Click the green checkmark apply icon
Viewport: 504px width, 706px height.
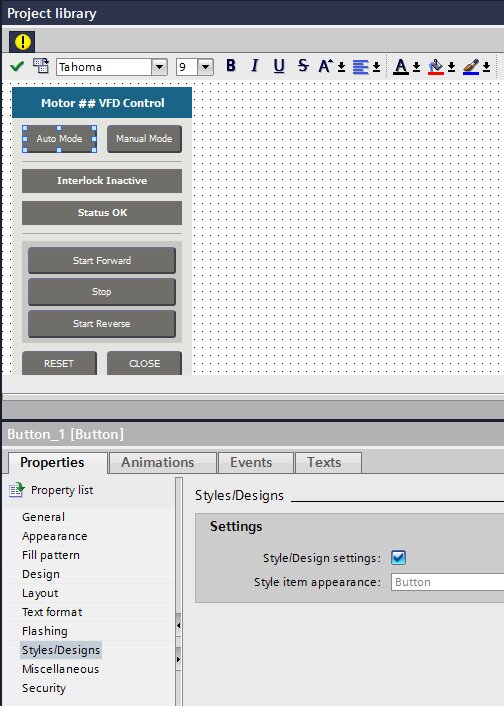[17, 67]
